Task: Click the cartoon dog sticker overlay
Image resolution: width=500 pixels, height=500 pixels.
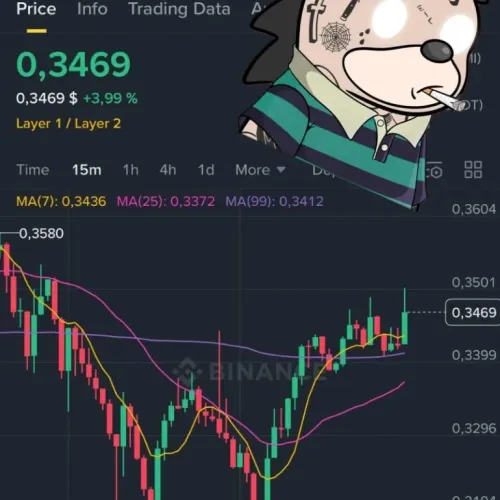Action: (363, 100)
